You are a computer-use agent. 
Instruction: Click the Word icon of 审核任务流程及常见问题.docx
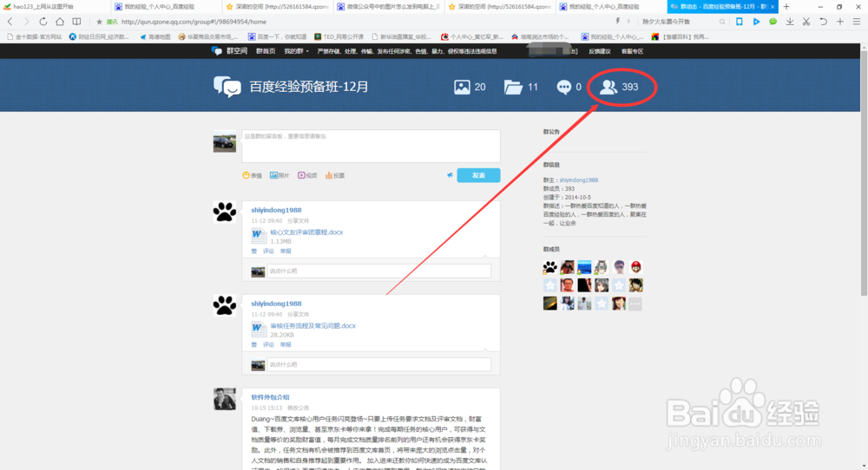pyautogui.click(x=258, y=330)
